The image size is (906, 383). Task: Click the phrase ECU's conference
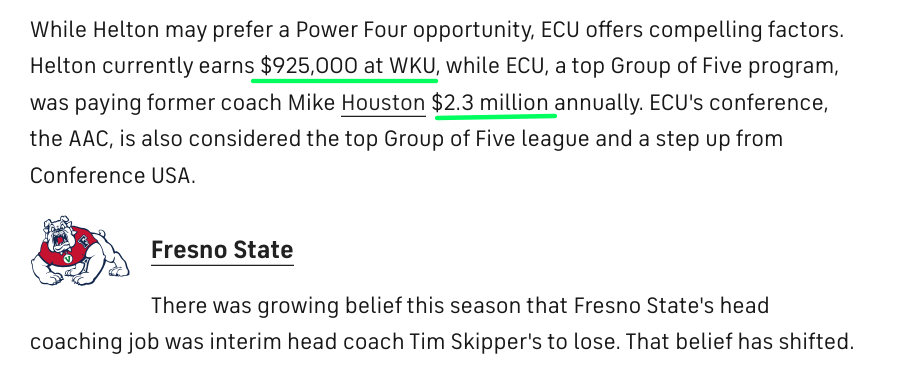(x=740, y=103)
